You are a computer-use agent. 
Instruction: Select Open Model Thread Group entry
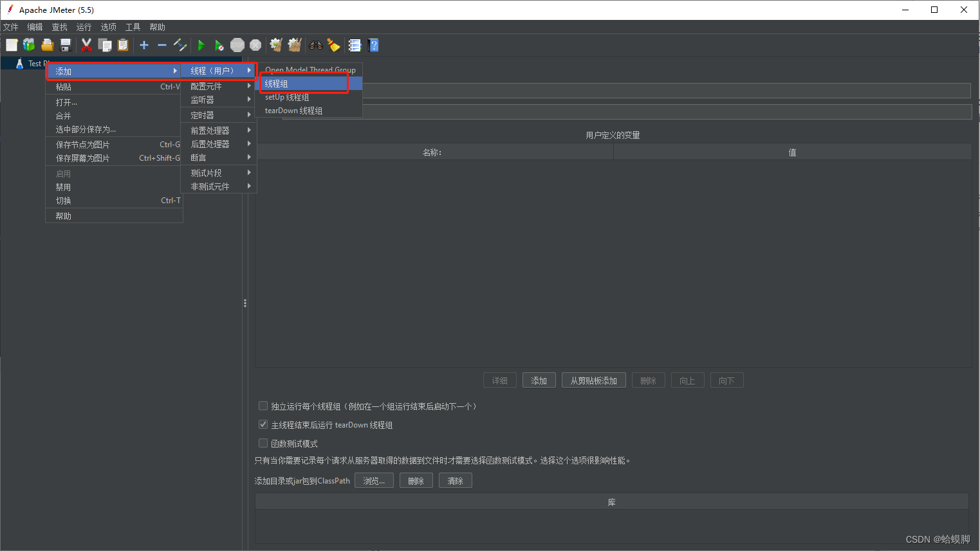tap(309, 69)
